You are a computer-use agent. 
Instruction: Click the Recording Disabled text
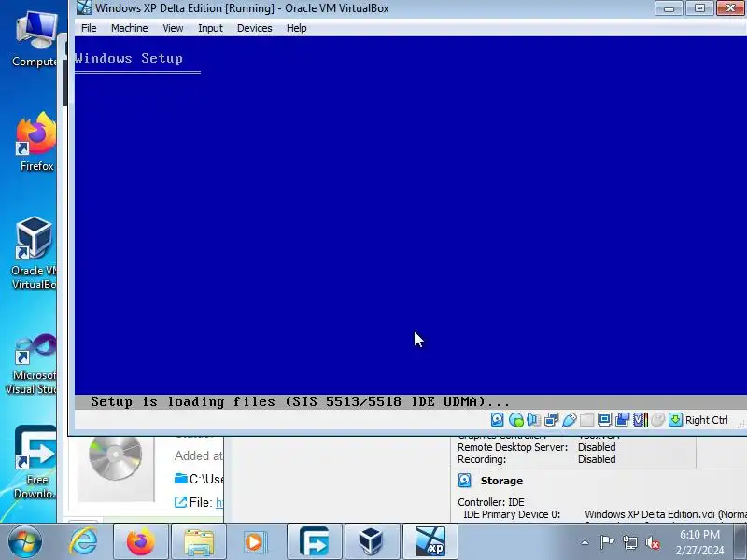coord(597,459)
